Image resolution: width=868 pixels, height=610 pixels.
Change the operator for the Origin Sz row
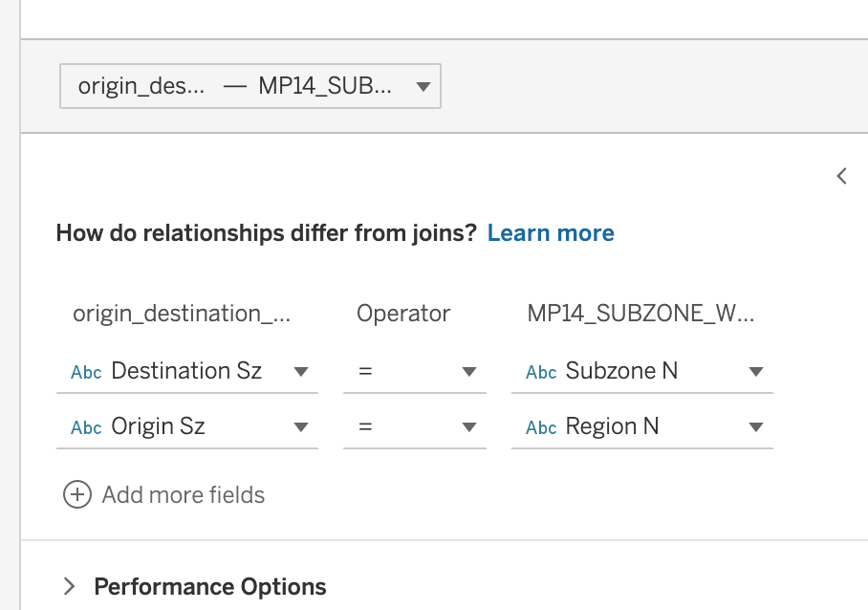[x=415, y=427]
